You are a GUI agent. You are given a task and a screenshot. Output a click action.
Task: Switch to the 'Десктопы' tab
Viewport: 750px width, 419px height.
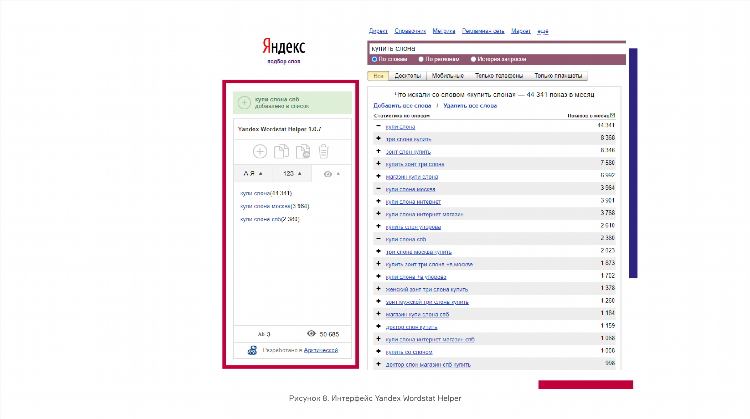click(x=408, y=76)
